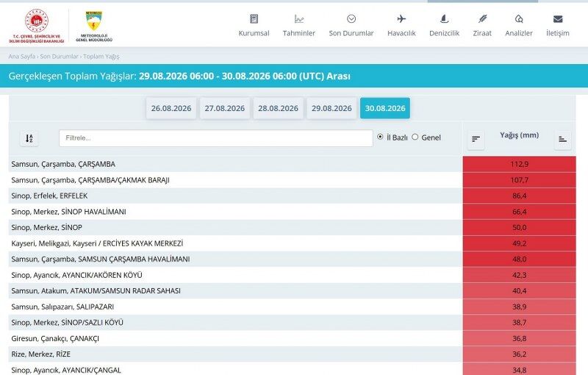Switch to the 26.08.2026 date tab
Image resolution: width=588 pixels, height=375 pixels.
[171, 108]
